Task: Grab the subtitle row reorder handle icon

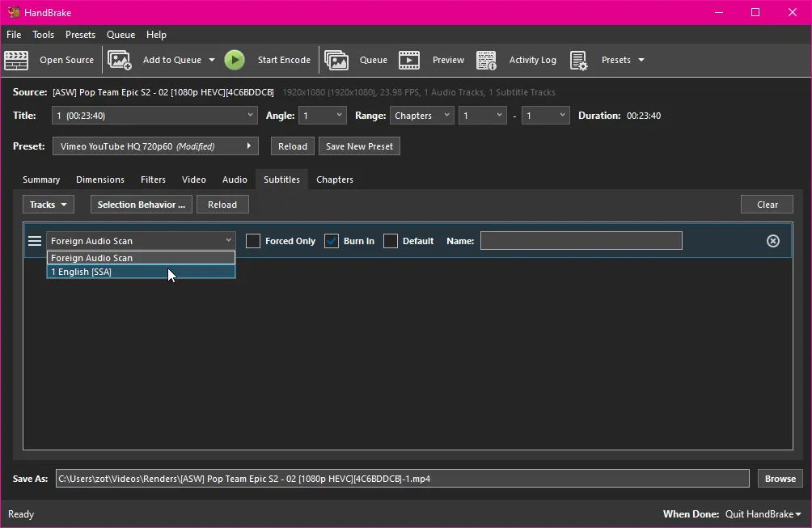Action: 35,241
